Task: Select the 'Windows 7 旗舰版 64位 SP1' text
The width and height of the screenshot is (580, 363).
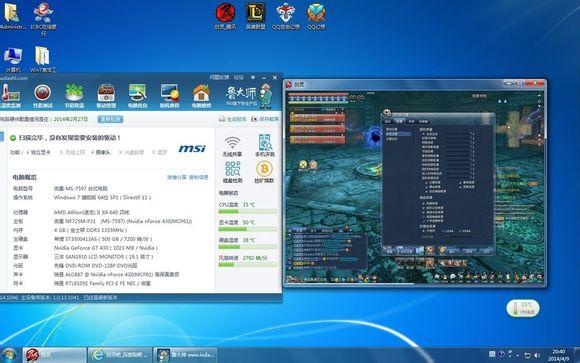Action: pyautogui.click(x=102, y=198)
